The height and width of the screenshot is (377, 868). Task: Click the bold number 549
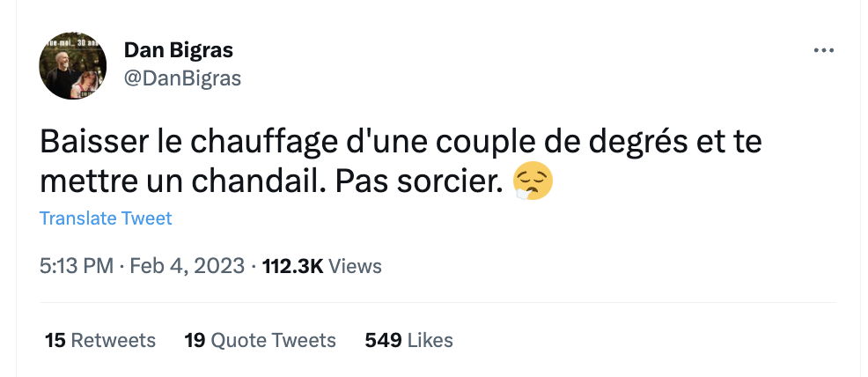(x=383, y=340)
